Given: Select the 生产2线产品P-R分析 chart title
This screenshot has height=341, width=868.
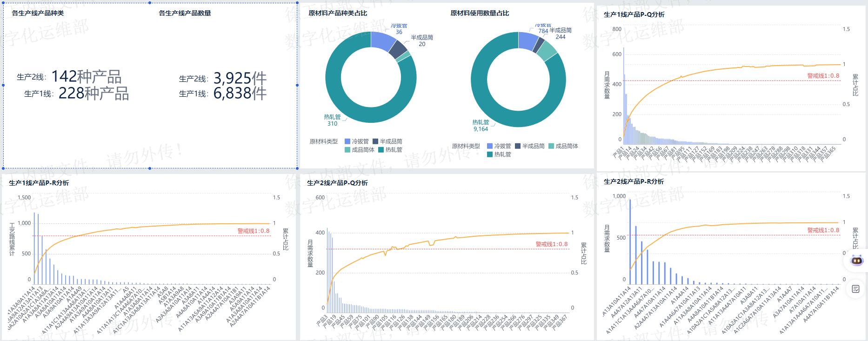Looking at the screenshot, I should coord(634,181).
